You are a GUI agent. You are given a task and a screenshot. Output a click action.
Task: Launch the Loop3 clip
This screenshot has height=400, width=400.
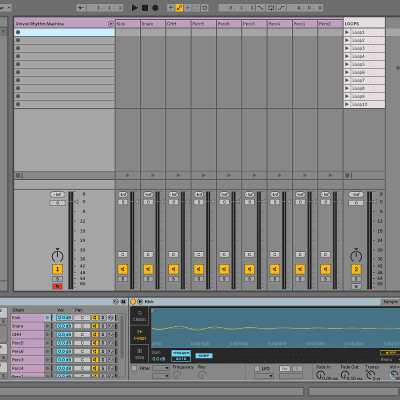pyautogui.click(x=347, y=48)
